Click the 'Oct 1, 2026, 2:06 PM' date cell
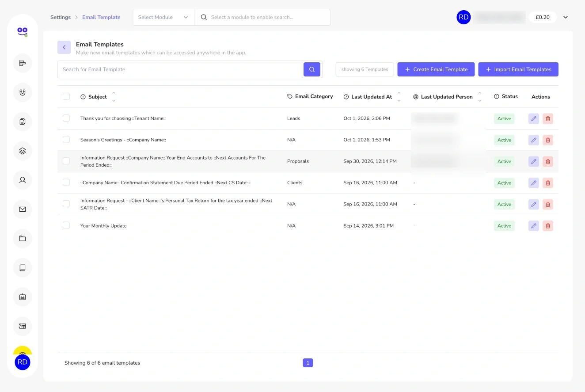The image size is (585, 392). 367,118
